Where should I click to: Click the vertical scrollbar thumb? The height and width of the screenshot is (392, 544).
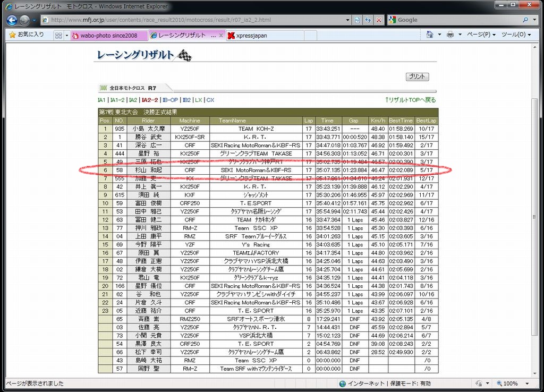coord(534,217)
